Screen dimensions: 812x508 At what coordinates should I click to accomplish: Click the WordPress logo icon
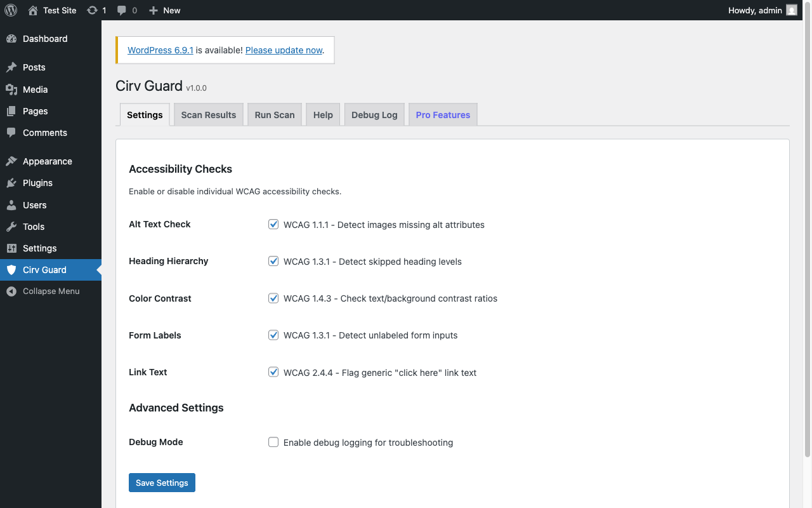coord(11,10)
